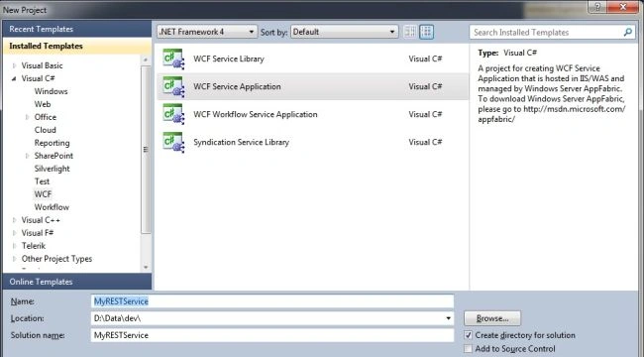
Task: Select the Test category
Action: click(x=42, y=181)
